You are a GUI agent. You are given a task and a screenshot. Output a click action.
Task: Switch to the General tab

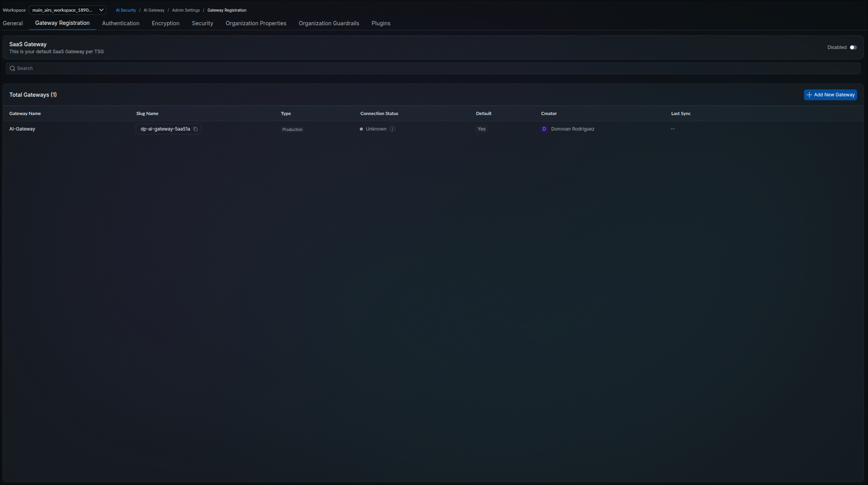coord(13,23)
